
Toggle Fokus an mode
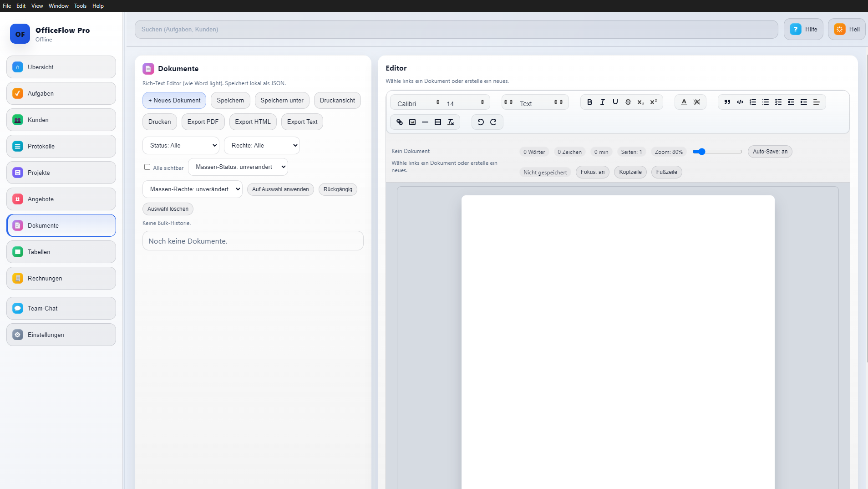[x=592, y=172]
